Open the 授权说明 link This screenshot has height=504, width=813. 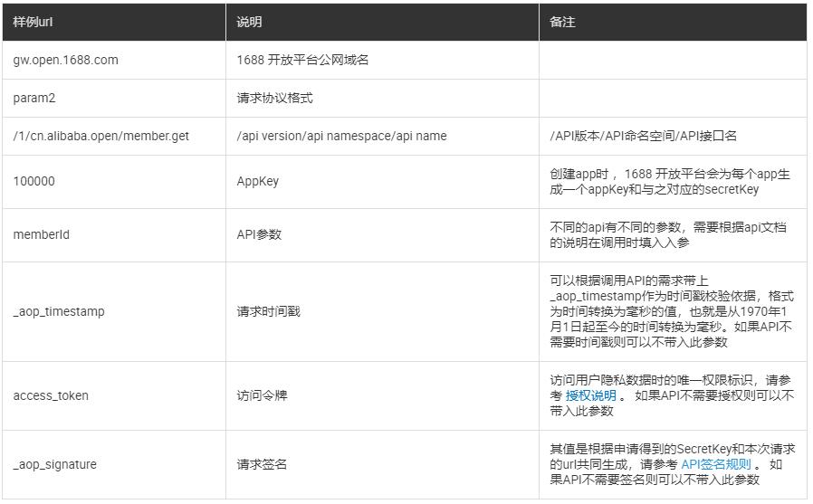[590, 395]
